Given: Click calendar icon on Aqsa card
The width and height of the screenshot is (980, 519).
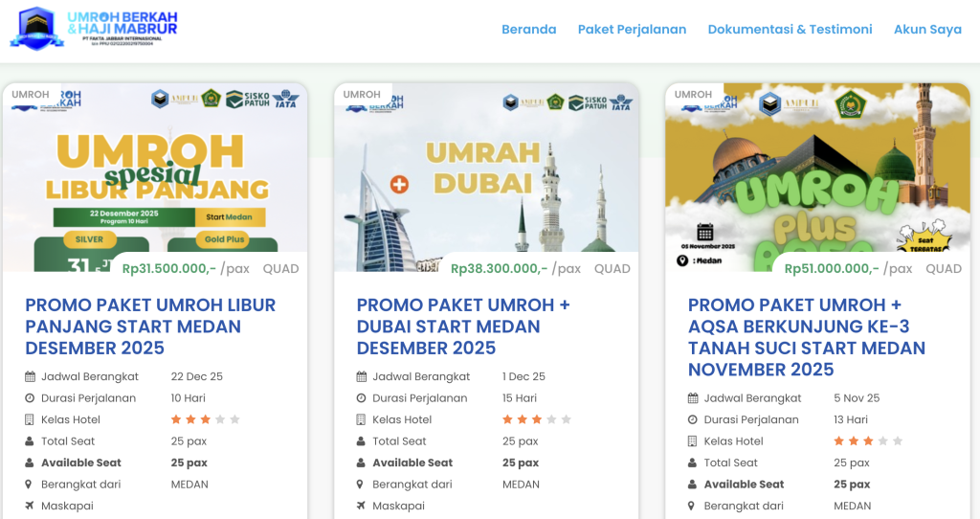Looking at the screenshot, I should pos(693,398).
